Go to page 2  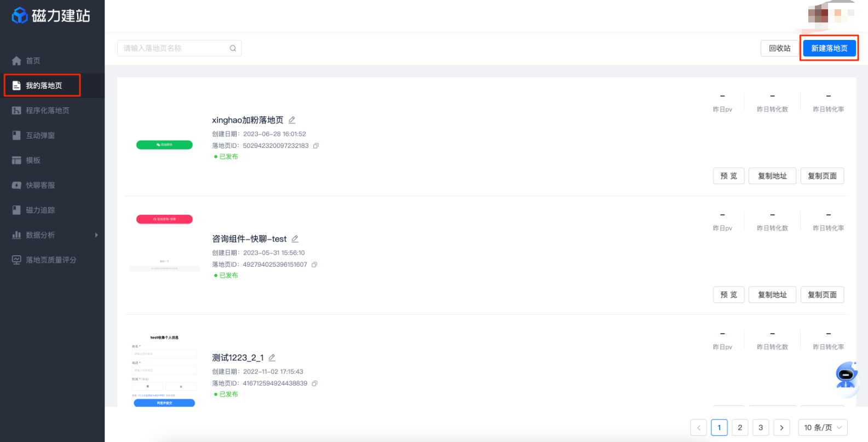tap(740, 428)
